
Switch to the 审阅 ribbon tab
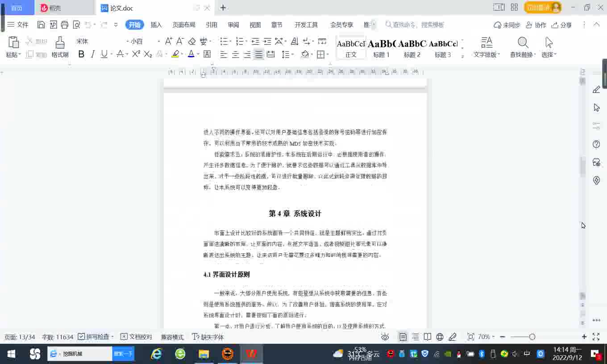point(233,25)
